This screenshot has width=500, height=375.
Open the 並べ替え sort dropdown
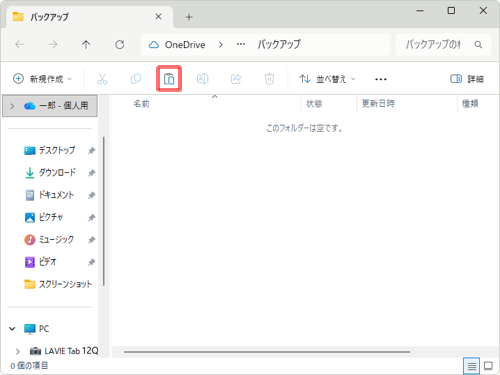[x=327, y=79]
